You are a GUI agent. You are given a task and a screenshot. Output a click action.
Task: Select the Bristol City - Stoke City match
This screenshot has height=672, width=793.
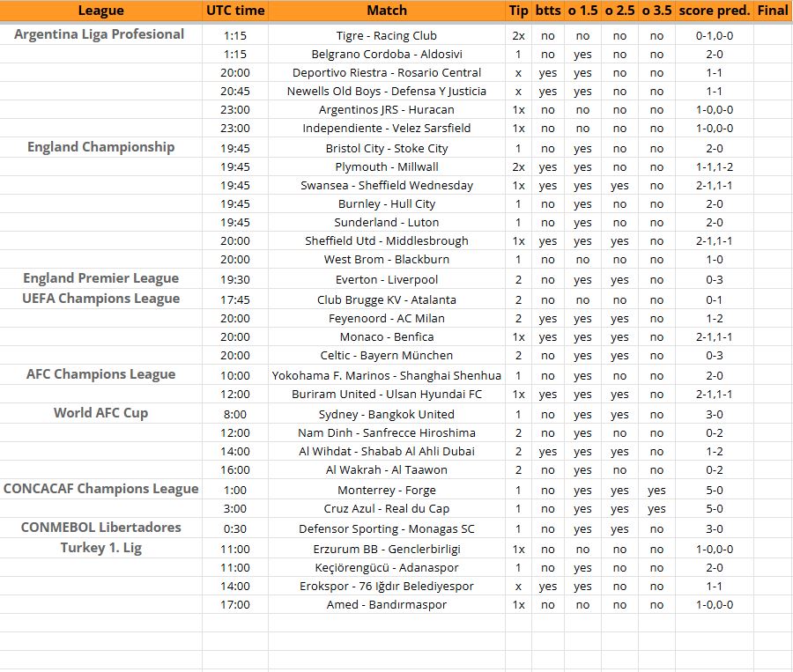pos(387,149)
